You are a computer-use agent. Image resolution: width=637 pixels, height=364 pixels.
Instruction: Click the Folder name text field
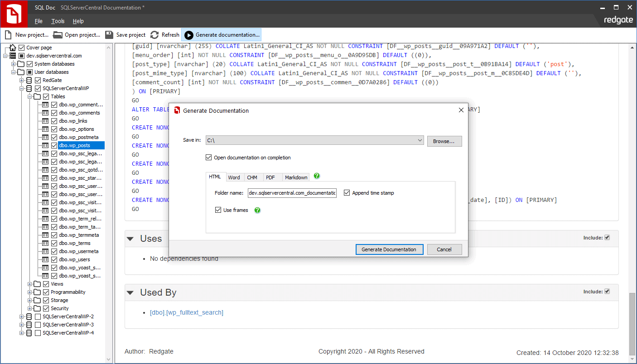(292, 192)
